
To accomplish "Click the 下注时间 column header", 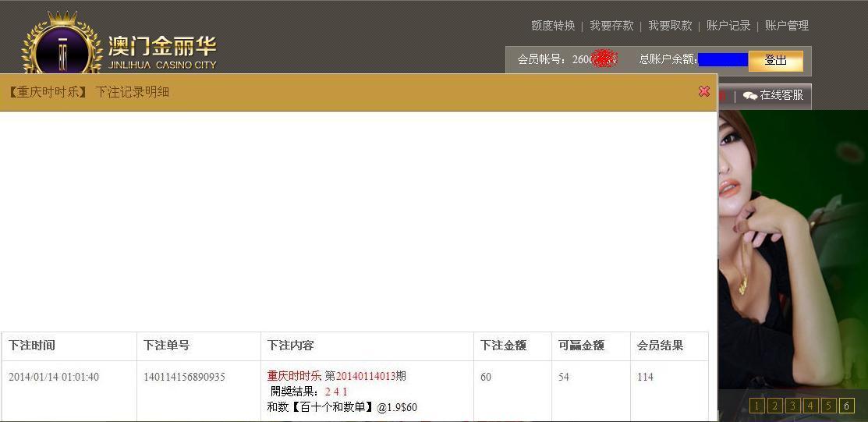I will (32, 346).
